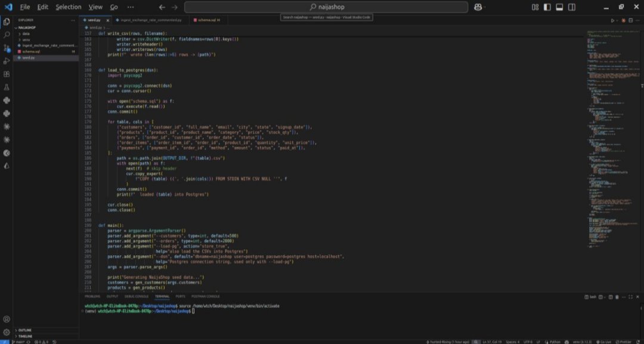Switch to the POSTMAN CONSOLE tab

205,296
